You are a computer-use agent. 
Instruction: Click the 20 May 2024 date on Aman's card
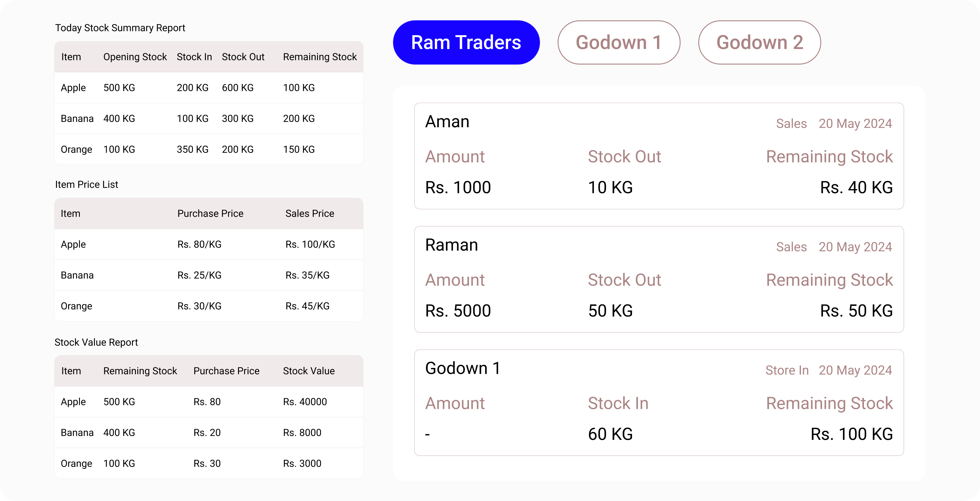tap(856, 123)
